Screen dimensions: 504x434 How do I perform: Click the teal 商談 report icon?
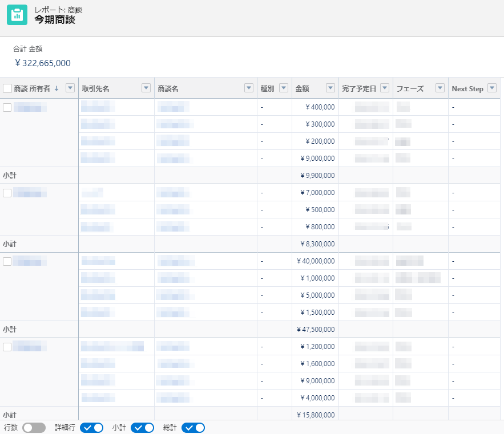pyautogui.click(x=17, y=15)
